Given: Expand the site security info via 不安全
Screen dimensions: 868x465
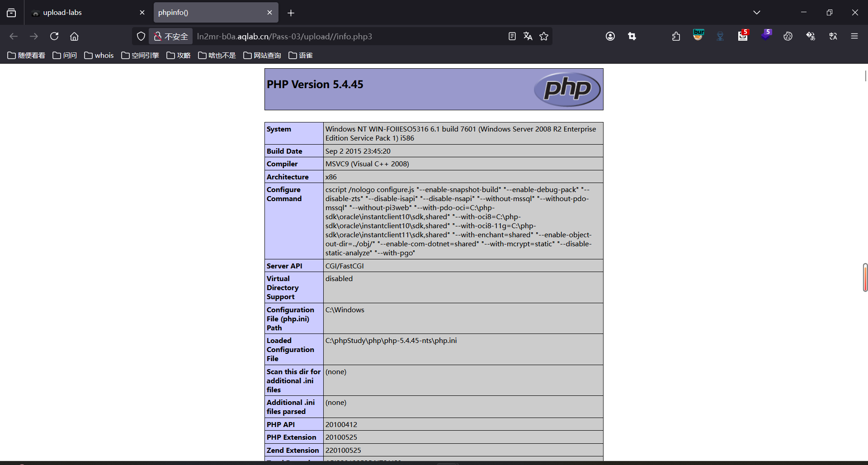Looking at the screenshot, I should pos(170,36).
